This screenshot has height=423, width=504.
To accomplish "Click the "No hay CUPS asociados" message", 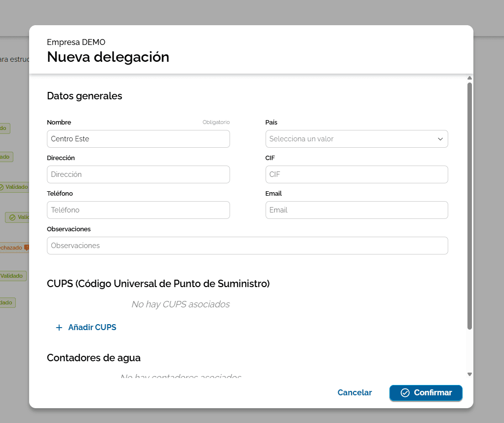I will [181, 304].
